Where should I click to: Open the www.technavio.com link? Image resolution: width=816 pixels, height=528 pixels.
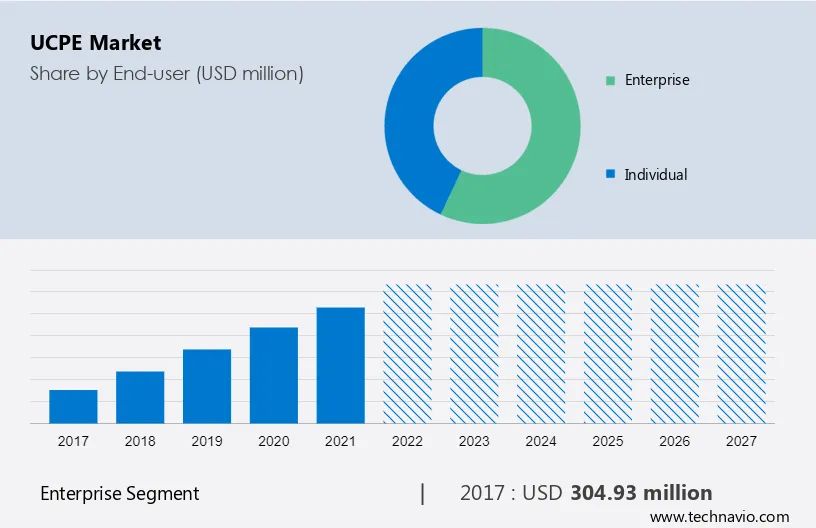coord(719,517)
